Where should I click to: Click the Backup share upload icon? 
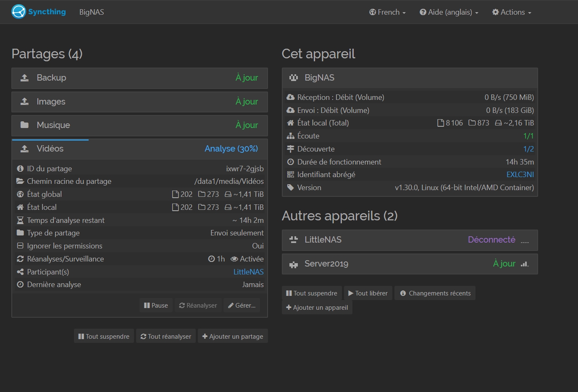pos(25,78)
